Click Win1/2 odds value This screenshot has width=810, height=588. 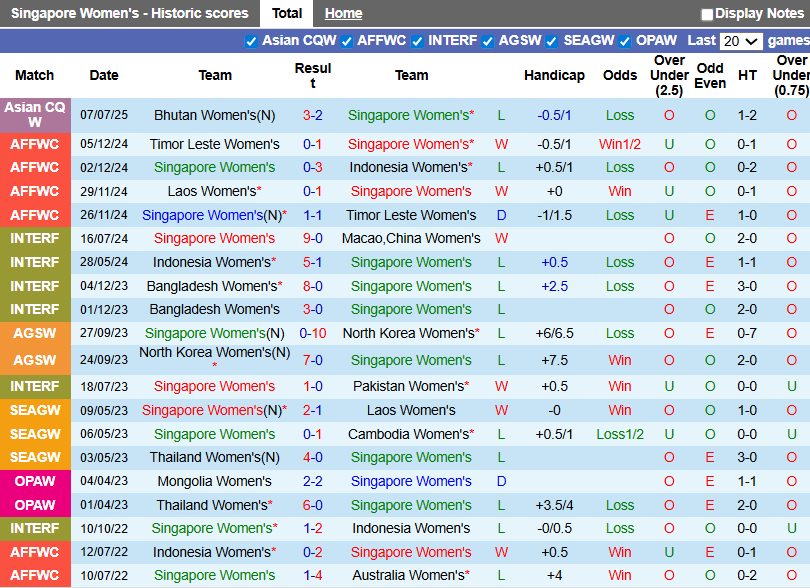click(x=619, y=144)
